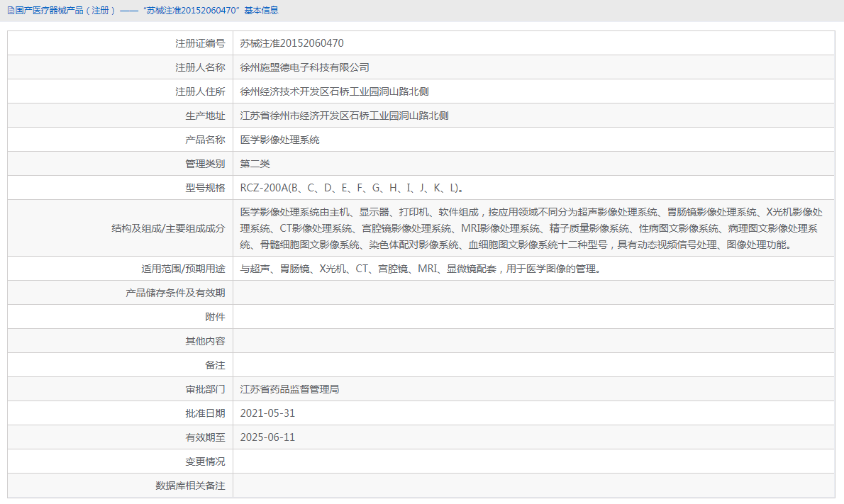Screen dimensions: 844x504
Task: Click the 变更情况 label
Action: (205, 461)
